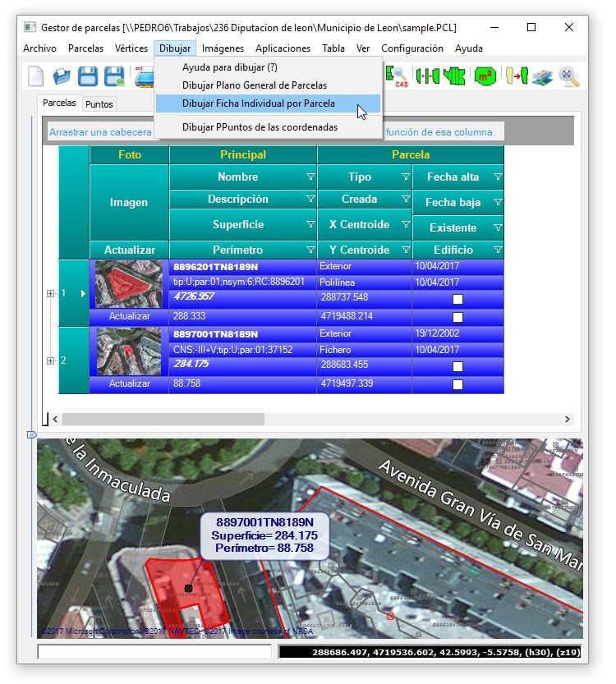Open the Archivo menu
The height and width of the screenshot is (684, 616).
39,48
